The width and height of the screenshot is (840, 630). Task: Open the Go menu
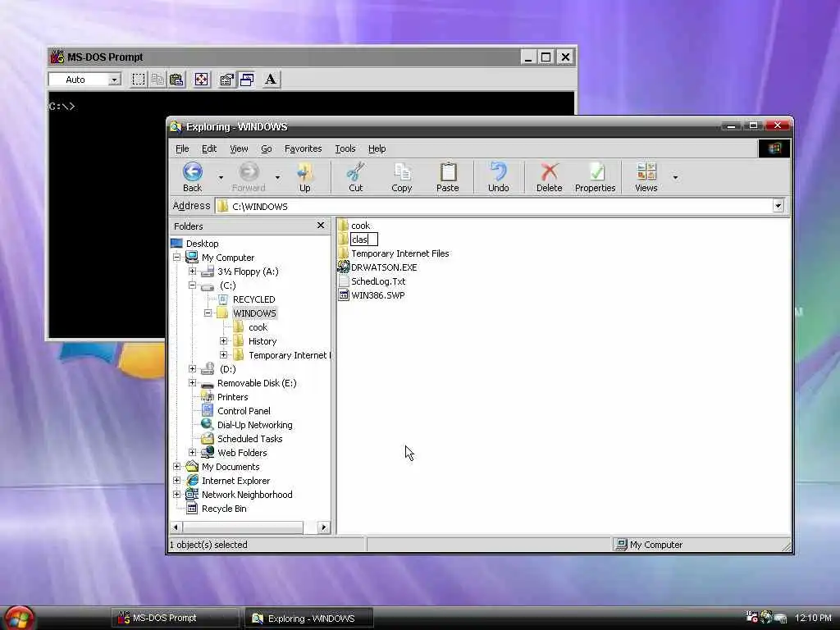click(267, 148)
